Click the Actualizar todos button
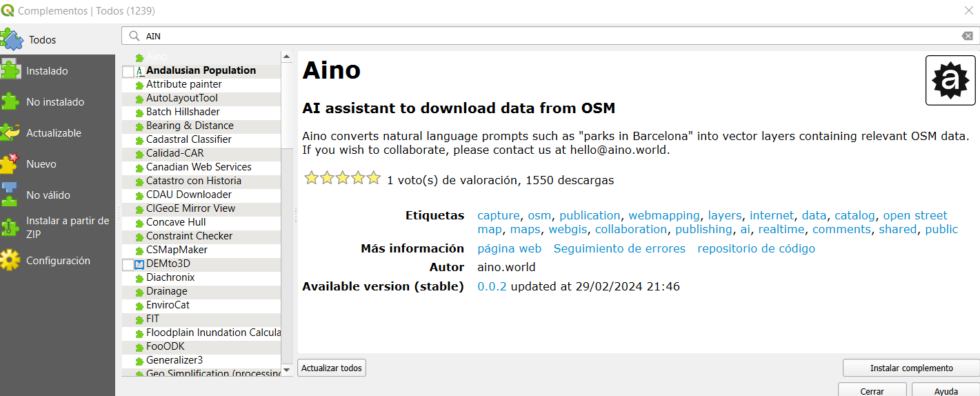 332,368
